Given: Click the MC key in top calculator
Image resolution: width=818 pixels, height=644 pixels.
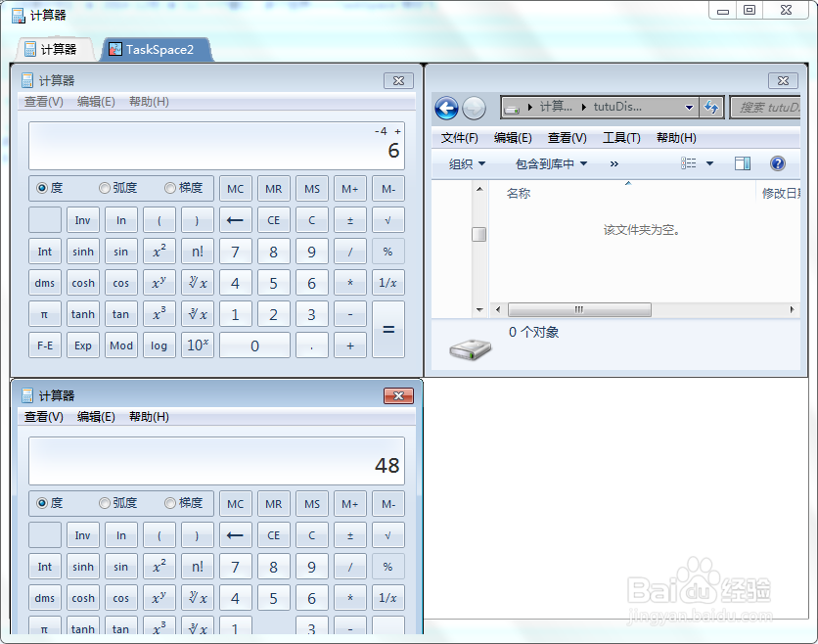Looking at the screenshot, I should 235,189.
